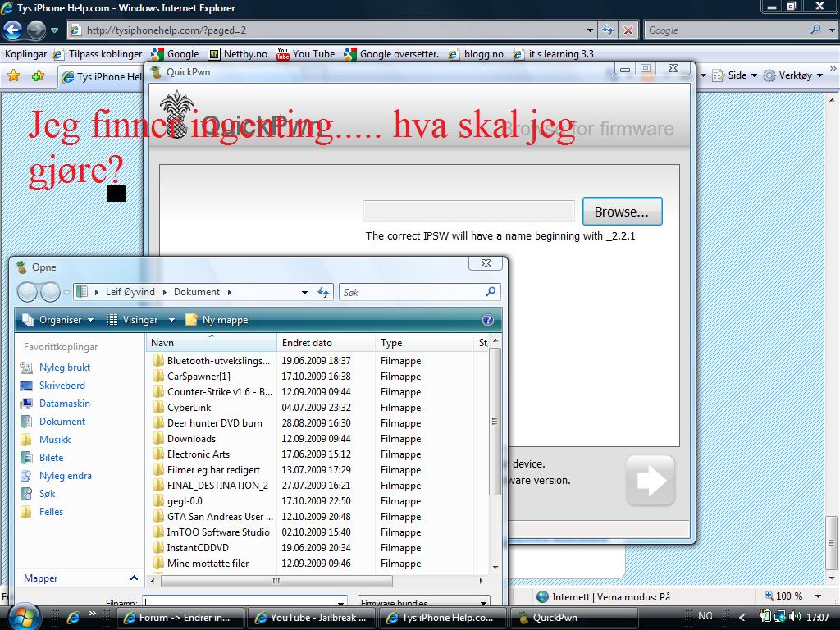Sort by the Navn column header

211,343
